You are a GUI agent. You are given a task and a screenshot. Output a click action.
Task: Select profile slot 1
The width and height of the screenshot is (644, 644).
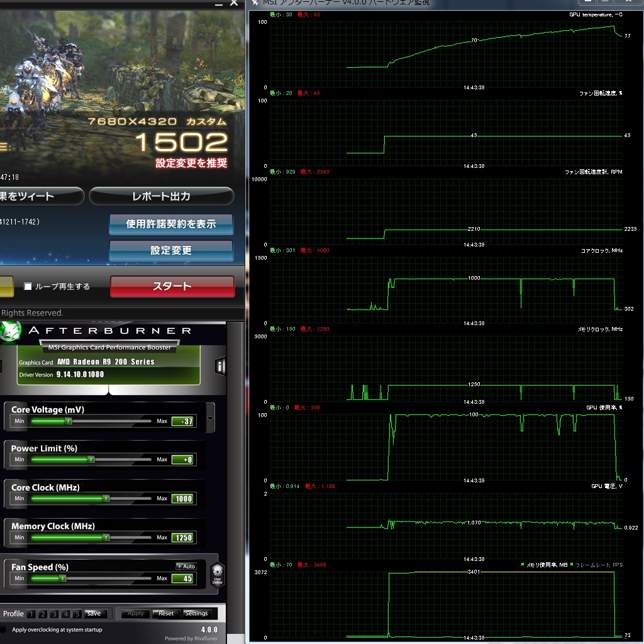31,614
